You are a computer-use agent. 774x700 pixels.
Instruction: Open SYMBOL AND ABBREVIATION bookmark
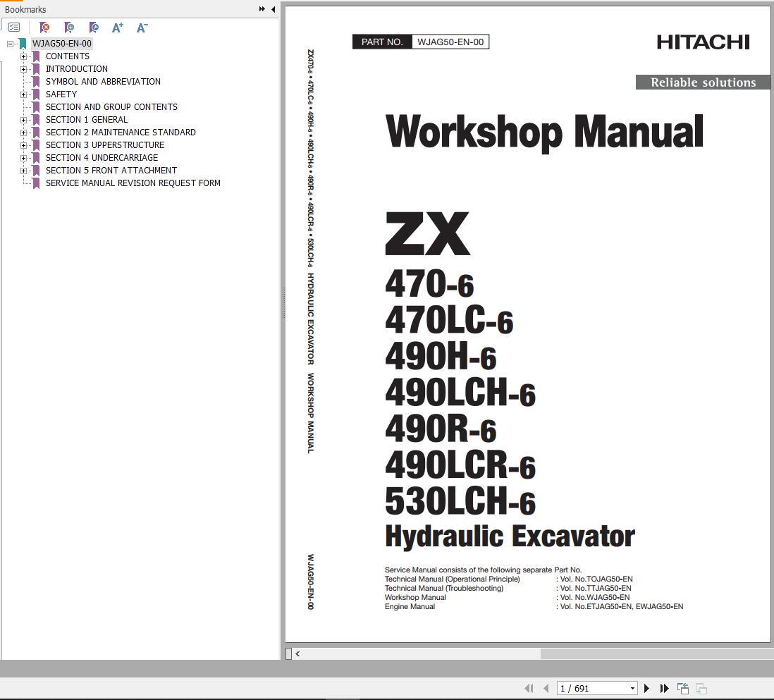pos(103,82)
